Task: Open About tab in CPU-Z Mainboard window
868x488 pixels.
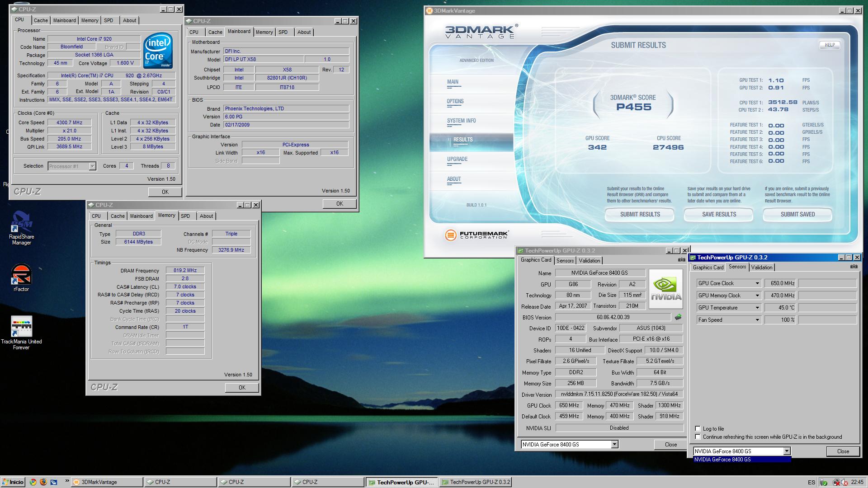Action: coord(304,32)
